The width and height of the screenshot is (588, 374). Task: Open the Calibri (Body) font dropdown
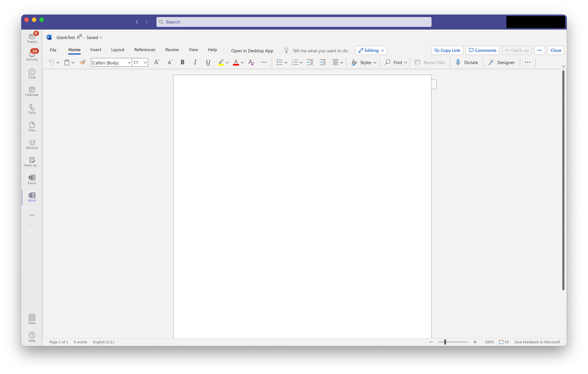(x=129, y=63)
